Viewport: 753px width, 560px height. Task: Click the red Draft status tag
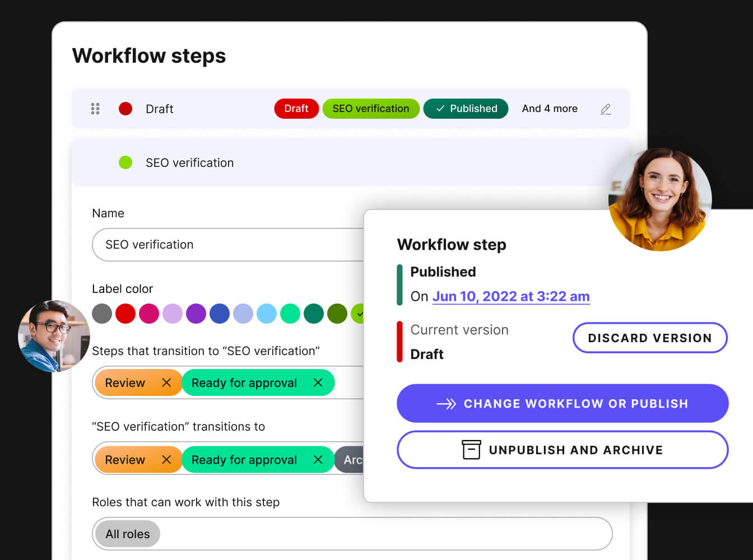click(296, 109)
